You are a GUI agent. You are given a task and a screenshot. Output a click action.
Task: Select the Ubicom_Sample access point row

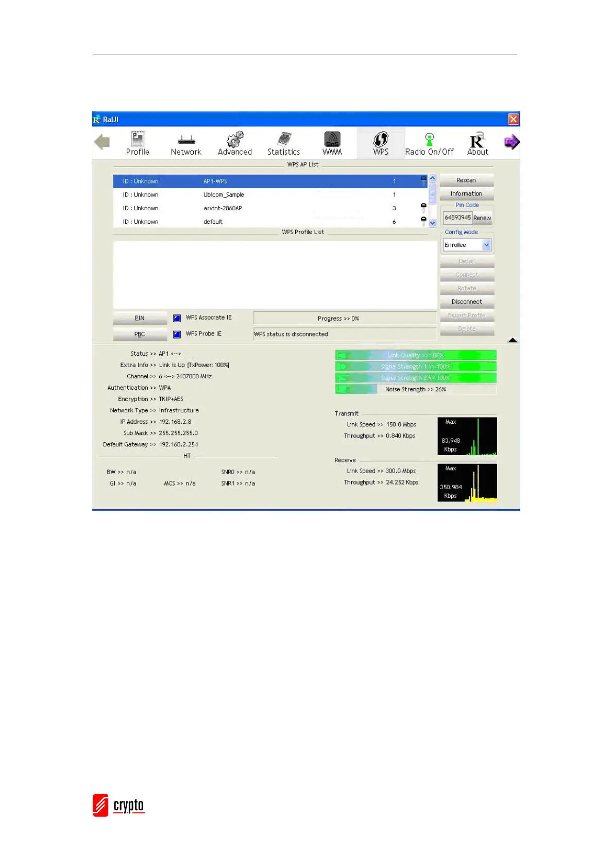click(270, 194)
